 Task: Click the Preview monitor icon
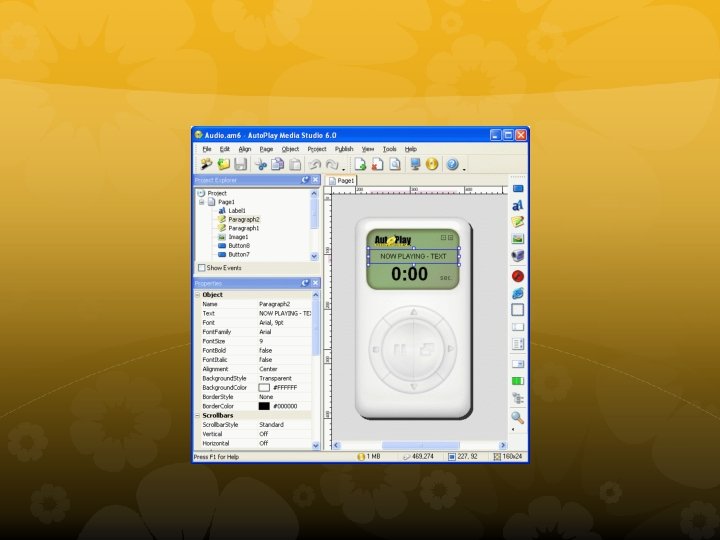click(x=415, y=164)
